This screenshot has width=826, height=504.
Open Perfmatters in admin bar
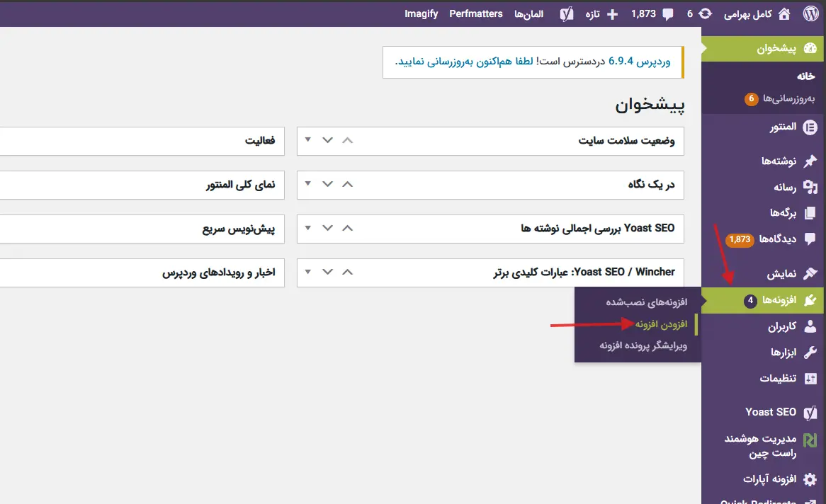pos(475,14)
